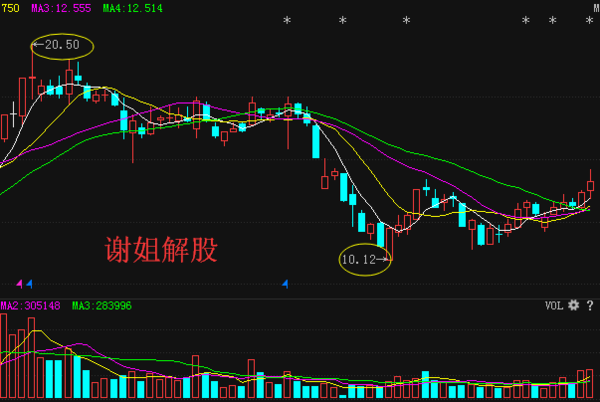Click the blue flag marker beside the magenta one
600x402 pixels.
pyautogui.click(x=29, y=284)
